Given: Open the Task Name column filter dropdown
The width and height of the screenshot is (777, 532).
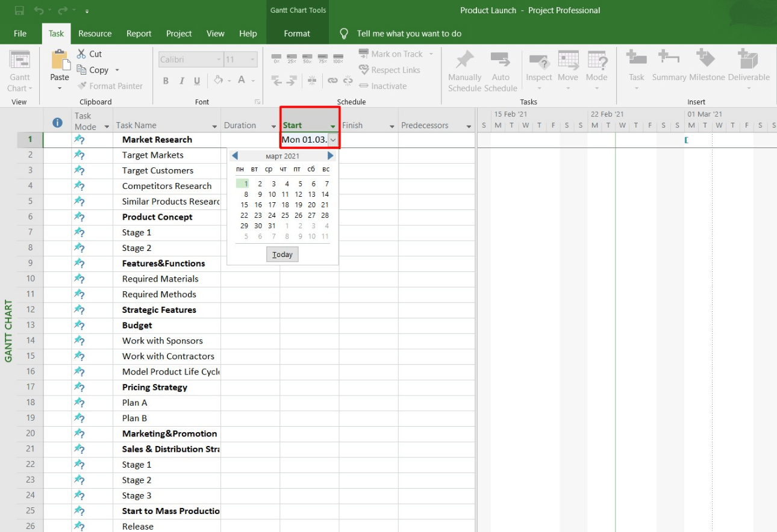Looking at the screenshot, I should (x=214, y=126).
